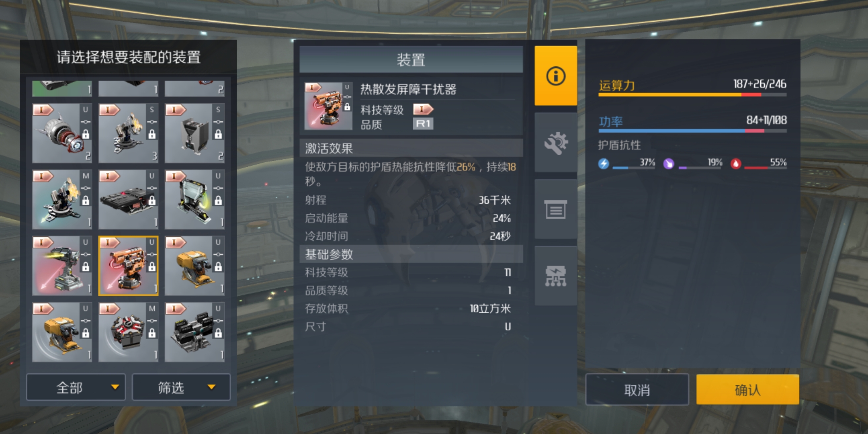Click the red thermal resistance icon
868x434 pixels.
[x=736, y=164]
